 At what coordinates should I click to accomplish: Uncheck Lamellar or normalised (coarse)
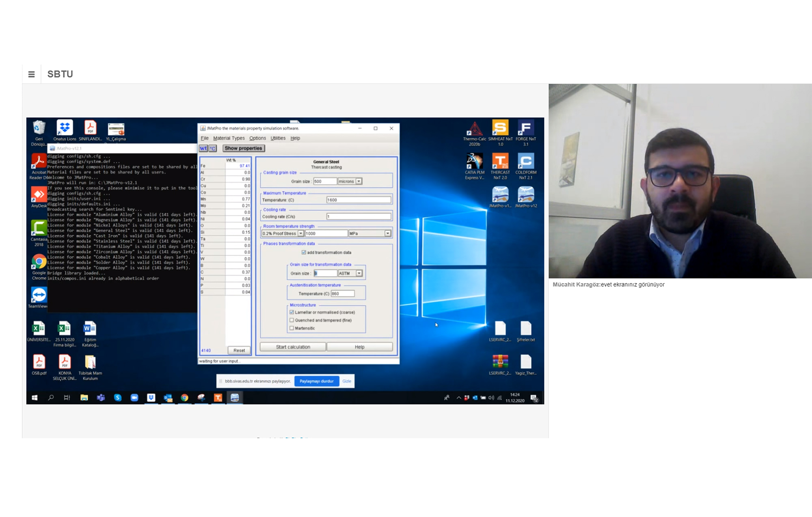[x=292, y=312]
